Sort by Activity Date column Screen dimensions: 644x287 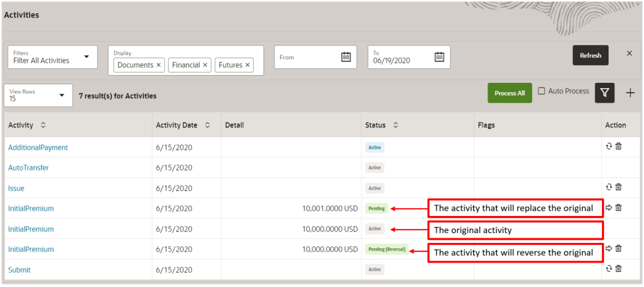coord(208,125)
